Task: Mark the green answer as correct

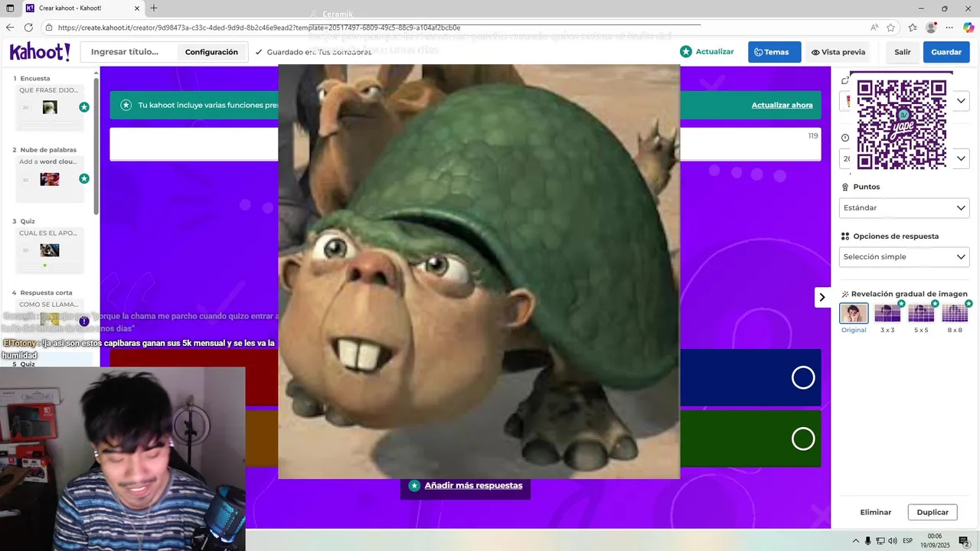Action: (x=803, y=439)
